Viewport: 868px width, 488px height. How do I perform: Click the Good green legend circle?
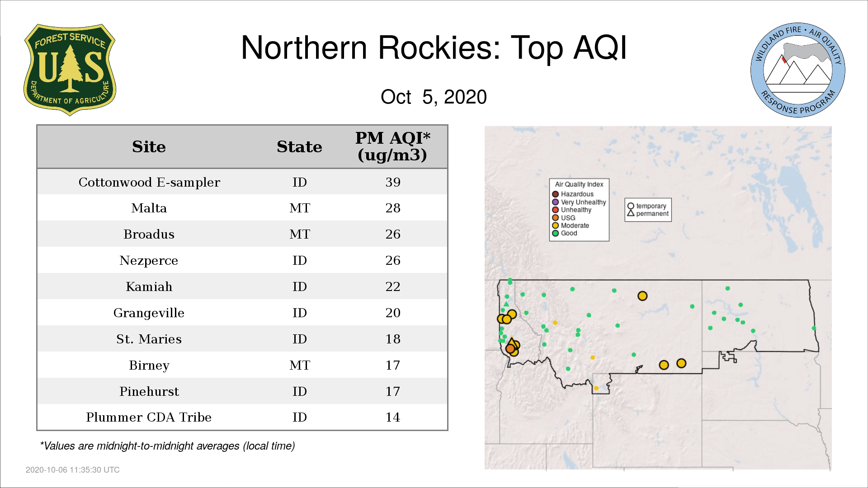coord(556,233)
